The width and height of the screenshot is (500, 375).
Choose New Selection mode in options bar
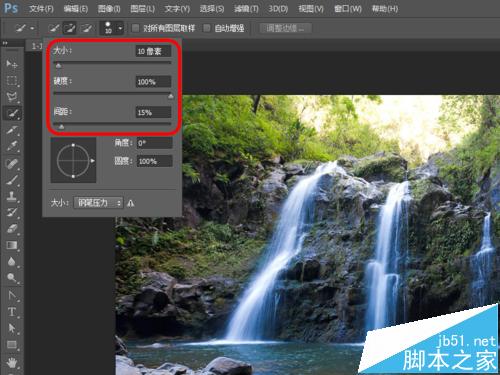54,28
